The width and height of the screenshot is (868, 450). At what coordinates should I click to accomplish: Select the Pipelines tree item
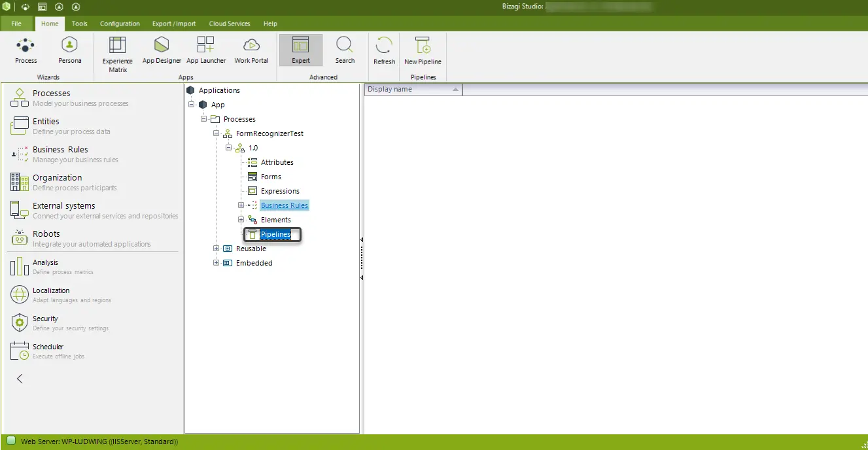[x=275, y=234]
